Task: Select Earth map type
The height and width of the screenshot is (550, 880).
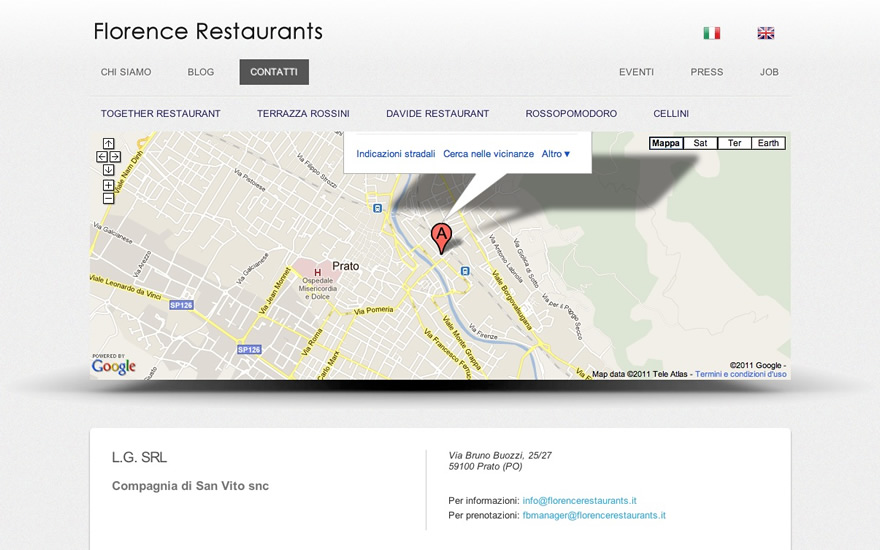Action: tap(768, 143)
